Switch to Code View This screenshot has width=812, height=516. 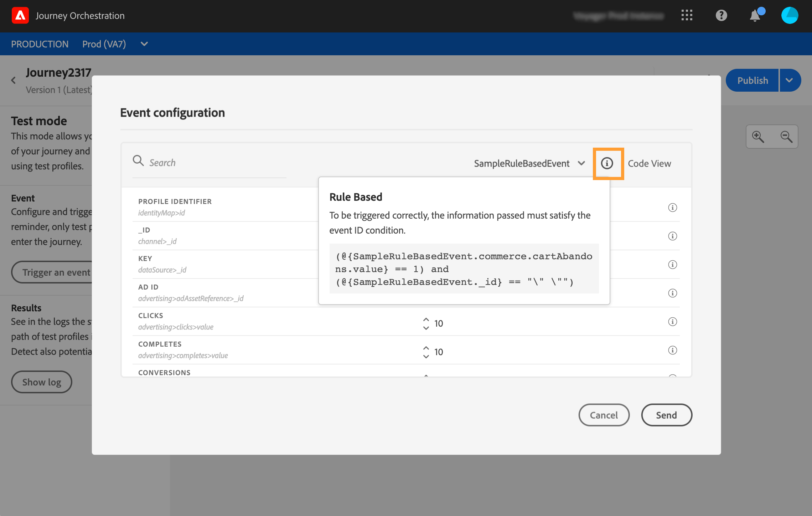tap(649, 163)
